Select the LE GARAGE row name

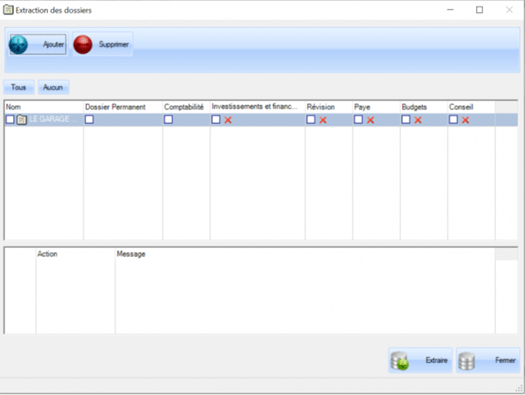tap(53, 119)
